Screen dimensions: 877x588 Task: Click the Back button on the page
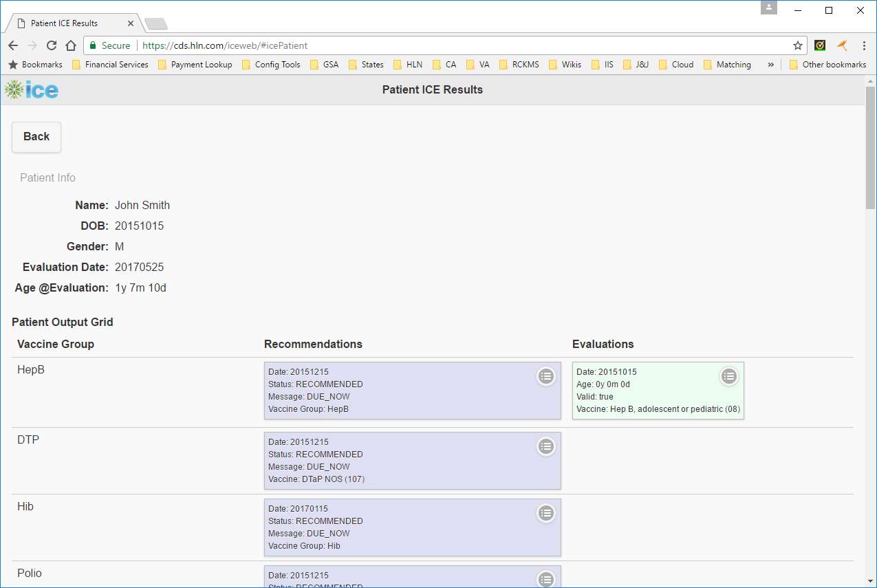click(36, 137)
